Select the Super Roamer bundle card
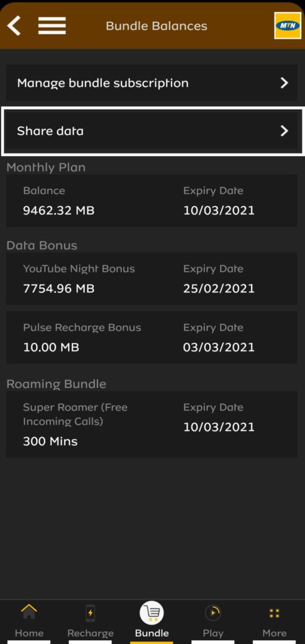This screenshot has height=644, width=305. coord(152,425)
